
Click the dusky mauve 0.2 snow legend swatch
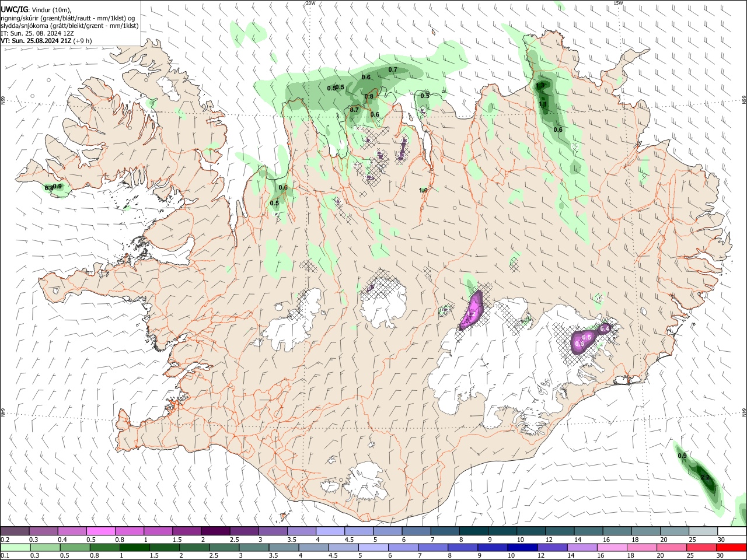15,531
